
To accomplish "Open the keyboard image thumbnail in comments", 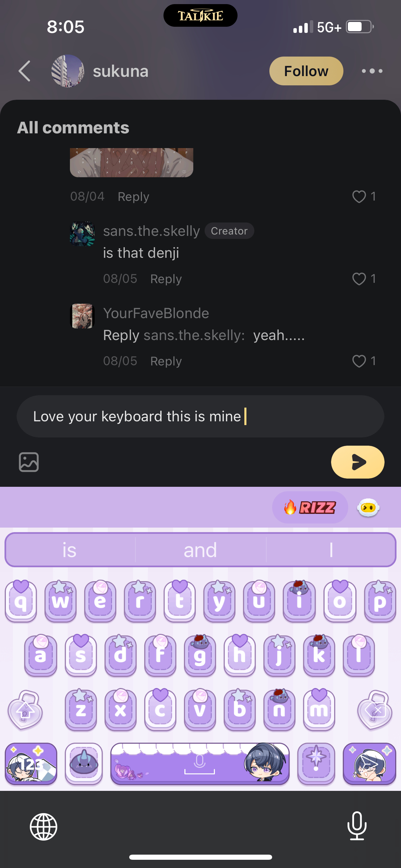I will 132,162.
